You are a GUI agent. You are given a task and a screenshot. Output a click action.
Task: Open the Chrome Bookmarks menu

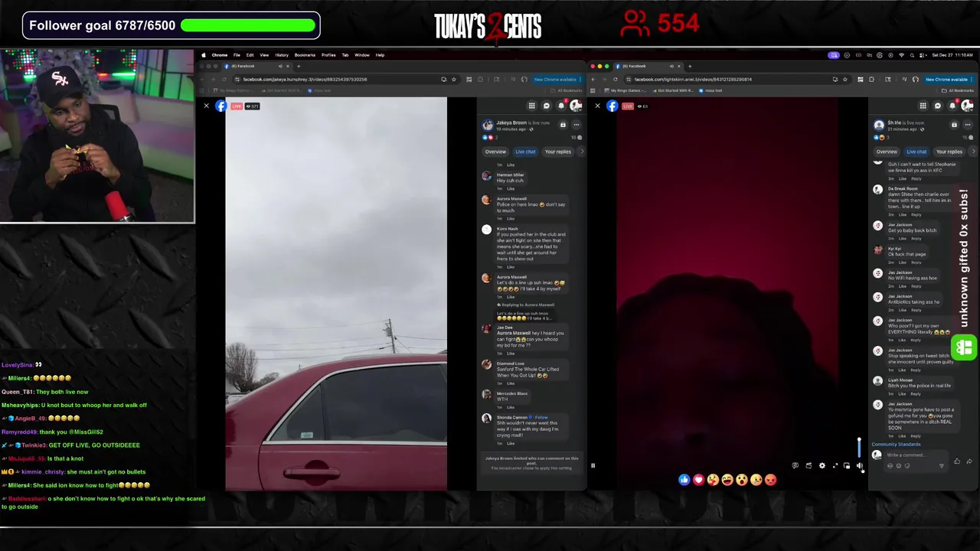(x=305, y=55)
